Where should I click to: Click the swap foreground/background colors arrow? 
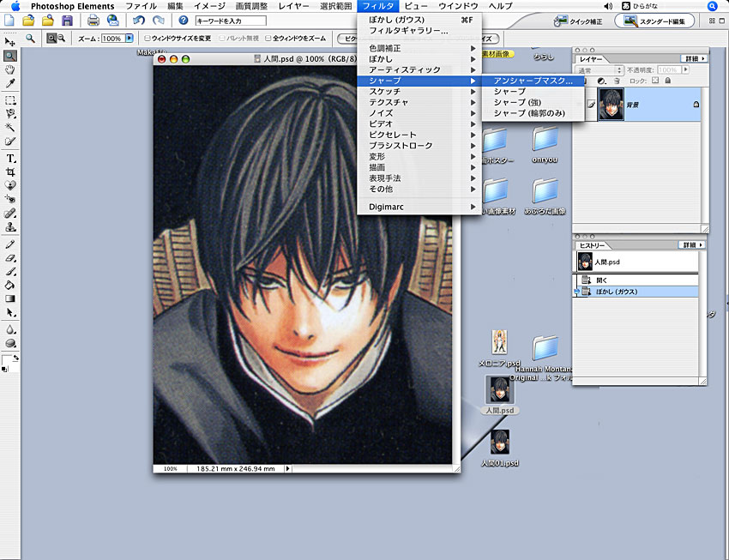point(15,358)
